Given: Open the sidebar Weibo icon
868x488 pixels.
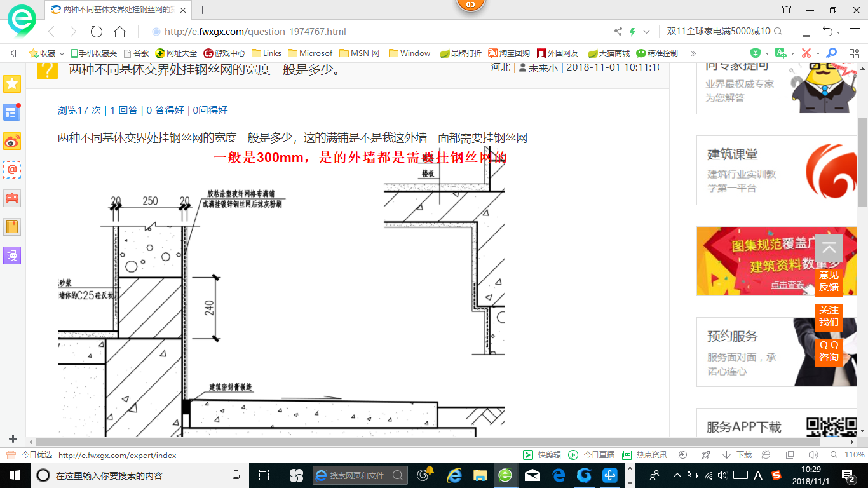Looking at the screenshot, I should 12,141.
